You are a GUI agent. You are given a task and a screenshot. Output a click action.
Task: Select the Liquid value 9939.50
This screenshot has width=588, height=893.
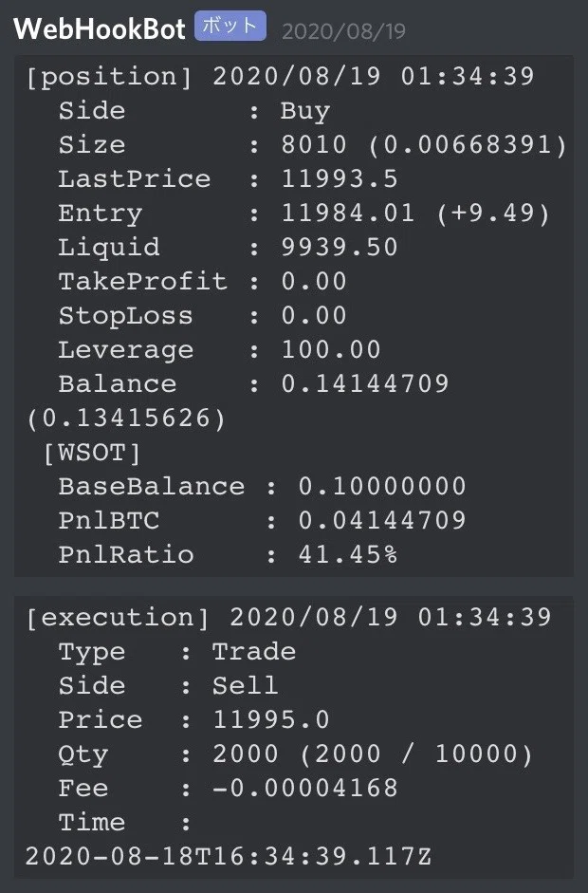(340, 247)
